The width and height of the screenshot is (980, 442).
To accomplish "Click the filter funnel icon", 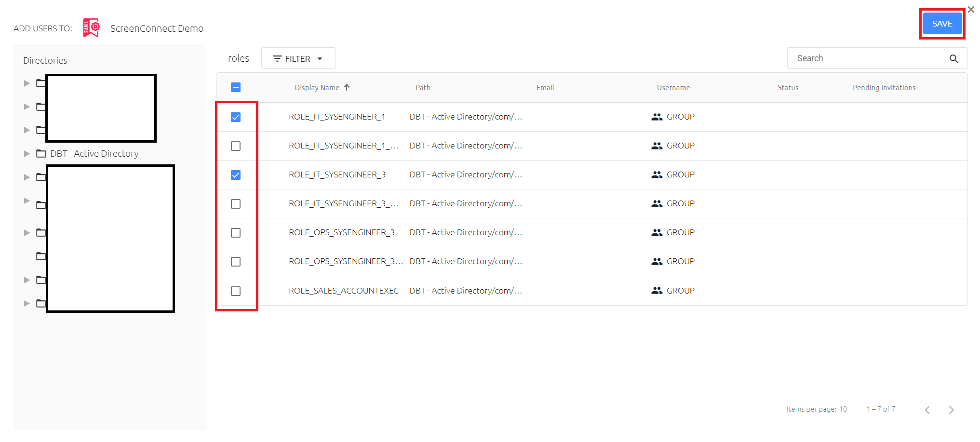I will tap(278, 58).
